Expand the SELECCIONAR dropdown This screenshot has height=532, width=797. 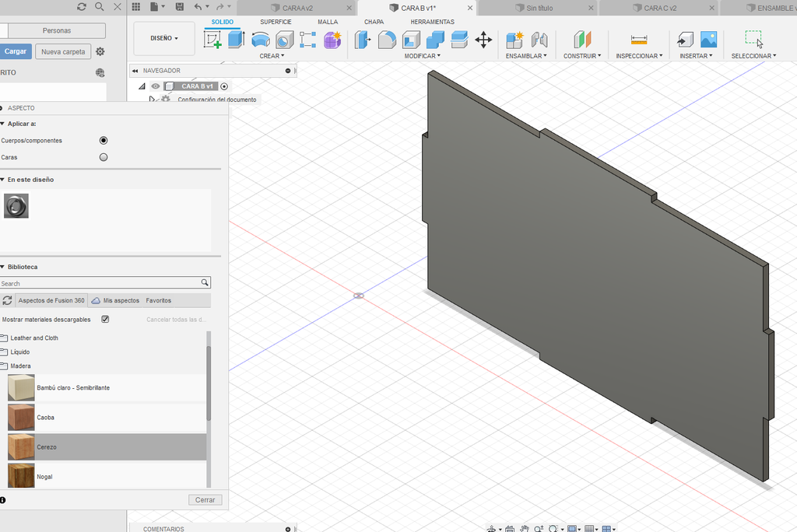tap(753, 56)
